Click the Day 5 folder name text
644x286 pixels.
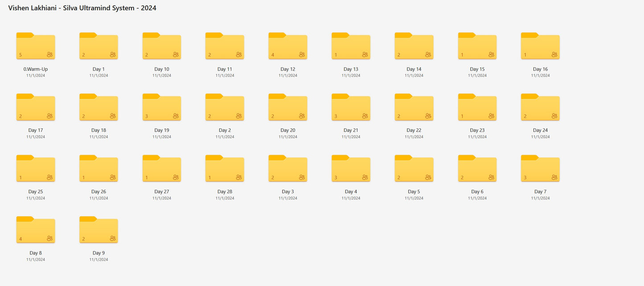tap(414, 192)
